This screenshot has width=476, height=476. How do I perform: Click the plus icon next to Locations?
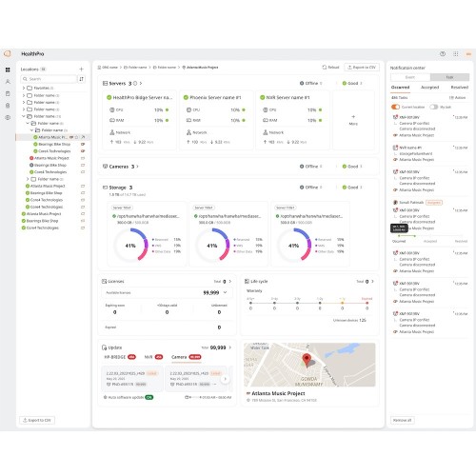pos(81,69)
